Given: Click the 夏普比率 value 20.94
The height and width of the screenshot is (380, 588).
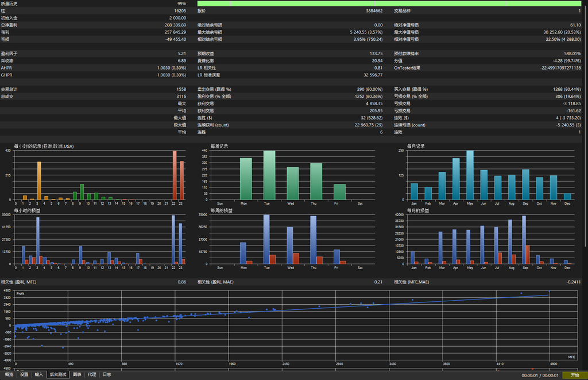Looking at the screenshot, I should [377, 61].
